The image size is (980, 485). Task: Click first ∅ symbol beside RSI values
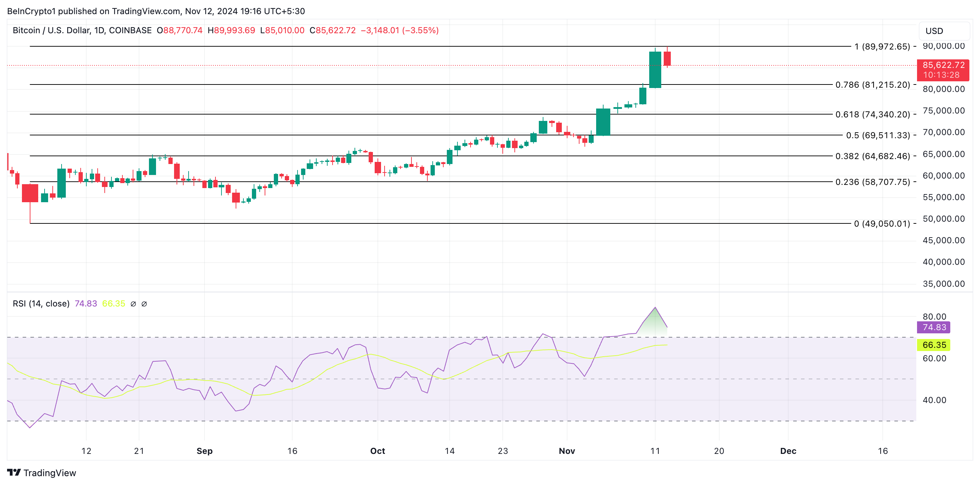pos(133,304)
